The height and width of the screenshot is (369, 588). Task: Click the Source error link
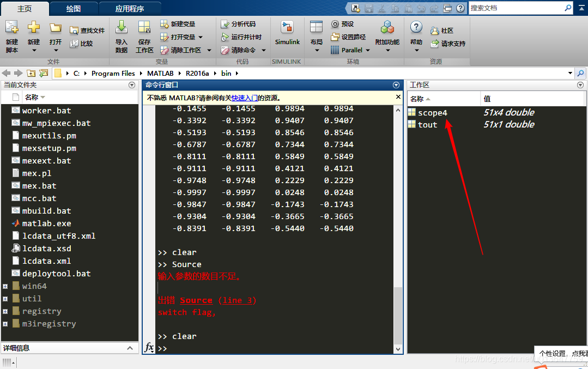point(196,300)
